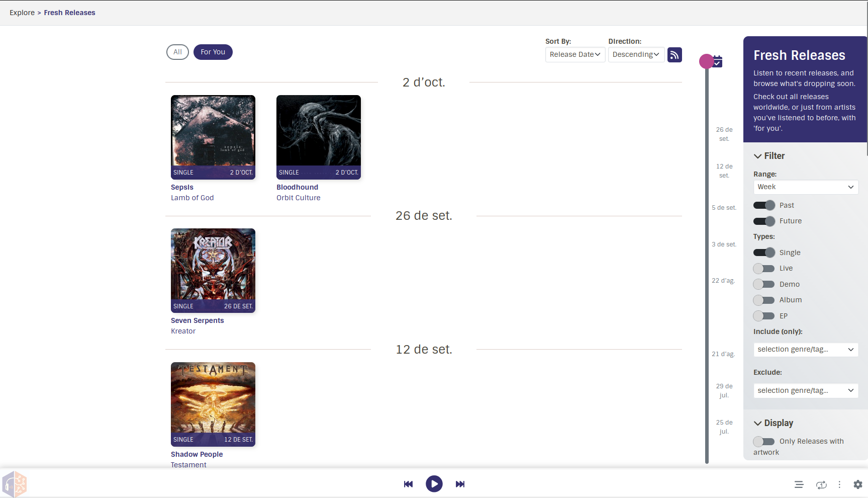The image size is (868, 498).
Task: Skip to the previous track
Action: click(408, 484)
